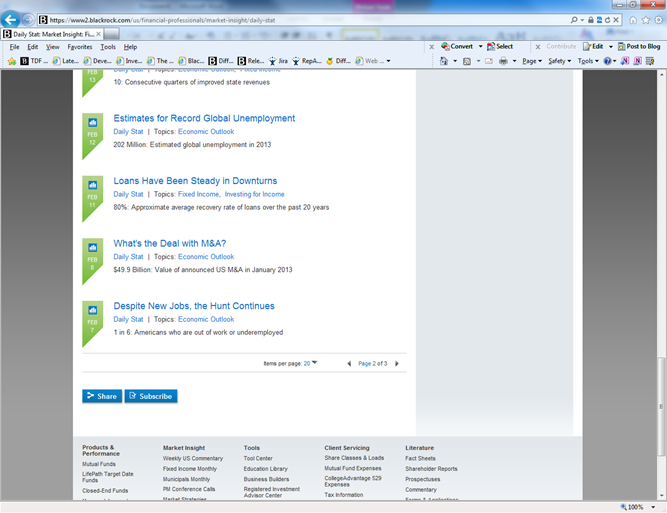Viewport: 667px width, 513px height.
Task: Click the OneNote linked notes icon
Action: 637,61
